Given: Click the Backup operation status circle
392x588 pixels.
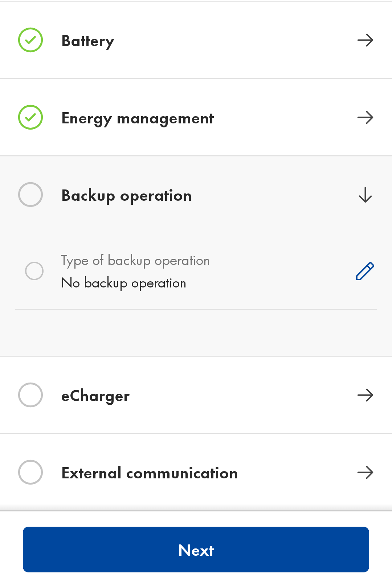Looking at the screenshot, I should 30,195.
